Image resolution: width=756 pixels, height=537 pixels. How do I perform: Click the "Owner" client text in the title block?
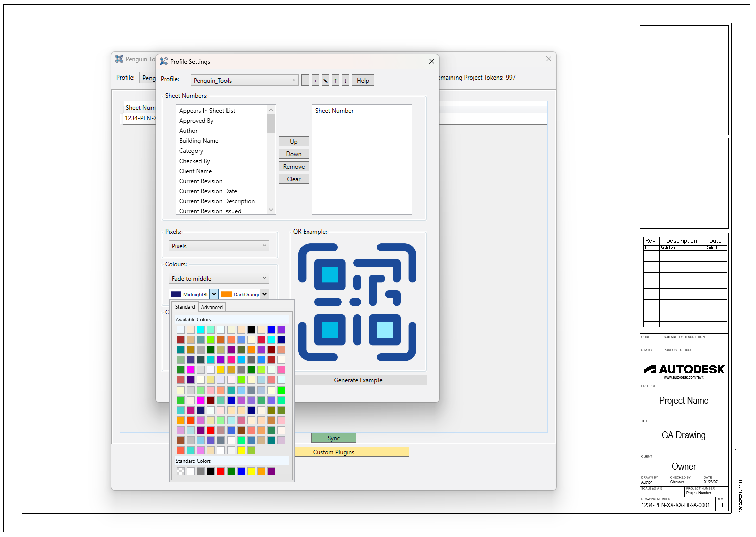coord(684,467)
